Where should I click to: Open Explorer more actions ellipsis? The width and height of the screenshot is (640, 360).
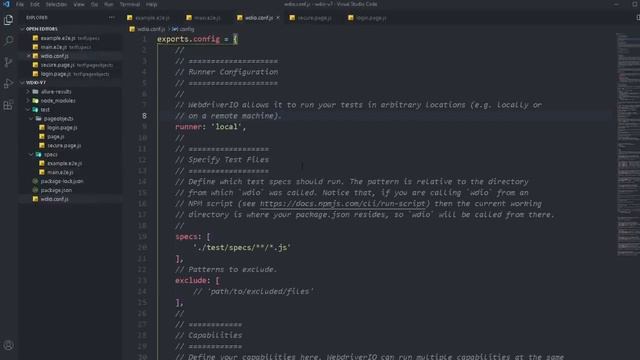pyautogui.click(x=111, y=18)
